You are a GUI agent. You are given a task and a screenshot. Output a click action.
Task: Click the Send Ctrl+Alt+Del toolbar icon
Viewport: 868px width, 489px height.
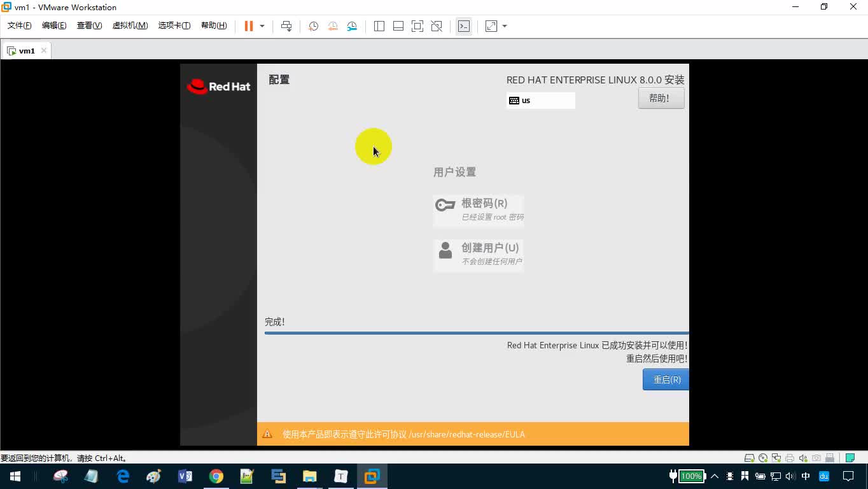tap(286, 26)
